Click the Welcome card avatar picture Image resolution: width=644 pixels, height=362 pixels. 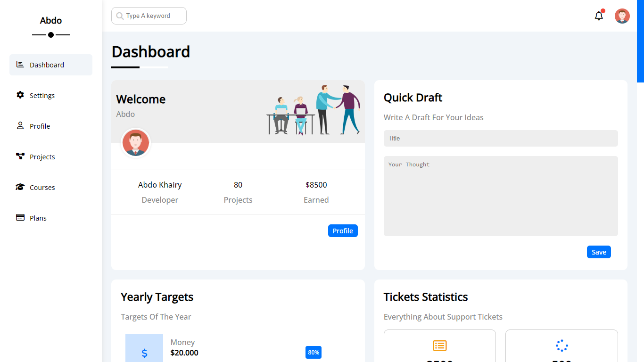click(x=135, y=142)
